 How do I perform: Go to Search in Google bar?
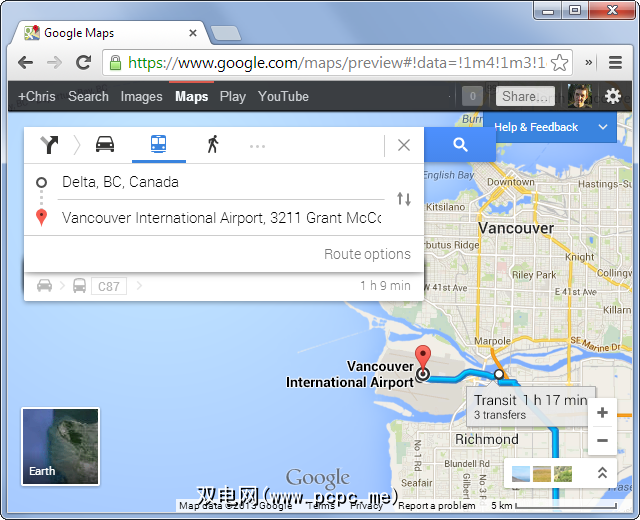[x=88, y=96]
